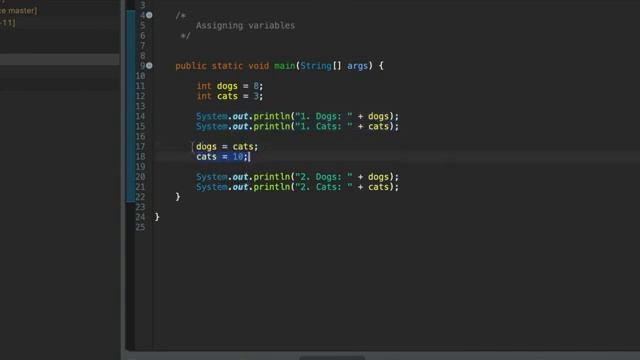Click the 'String' type in main signature

pos(316,66)
